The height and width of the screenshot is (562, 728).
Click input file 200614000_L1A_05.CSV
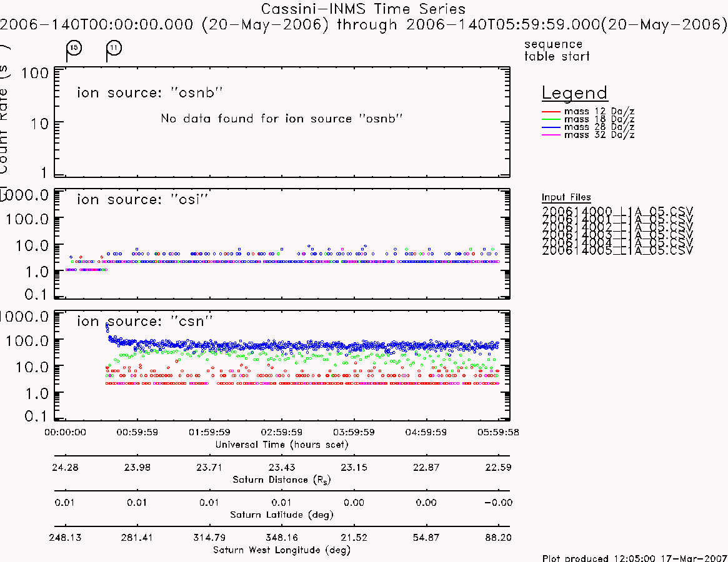point(617,211)
